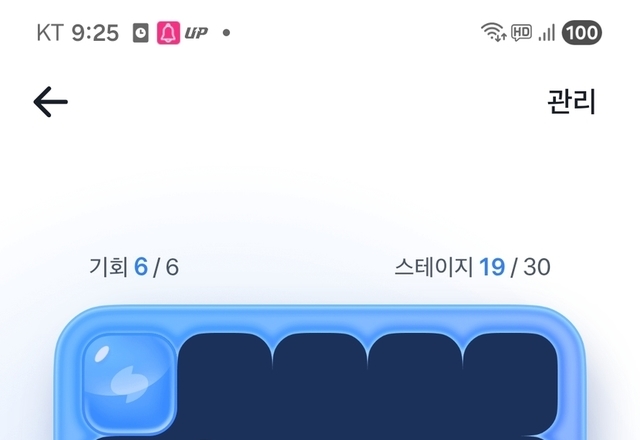Tap the Wi-Fi status icon
This screenshot has height=440, width=640.
click(x=493, y=32)
